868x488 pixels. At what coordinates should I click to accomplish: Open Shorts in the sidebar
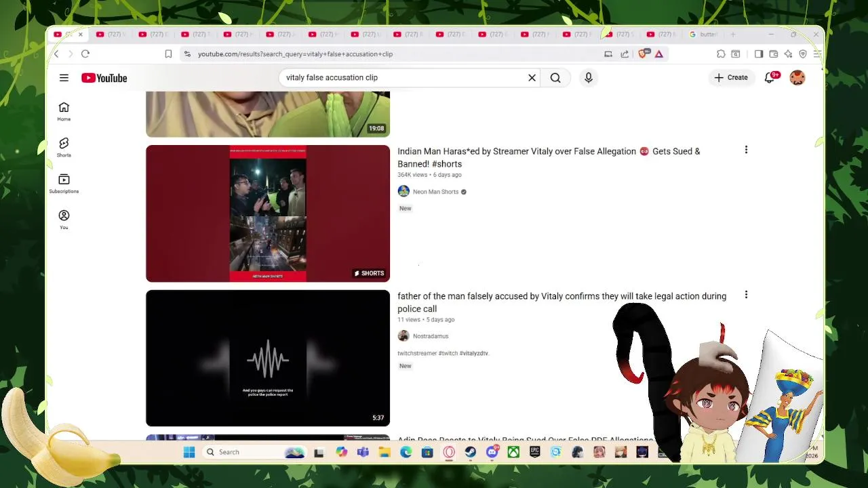click(x=64, y=148)
